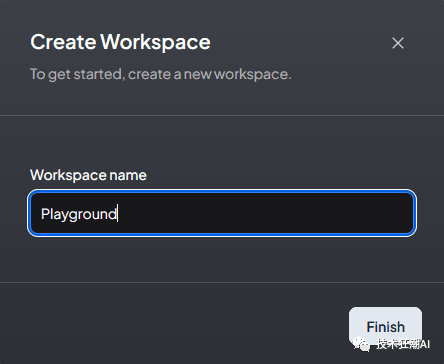Close the Create Workspace dialog
Viewport: 444px width, 364px height.
(x=398, y=43)
